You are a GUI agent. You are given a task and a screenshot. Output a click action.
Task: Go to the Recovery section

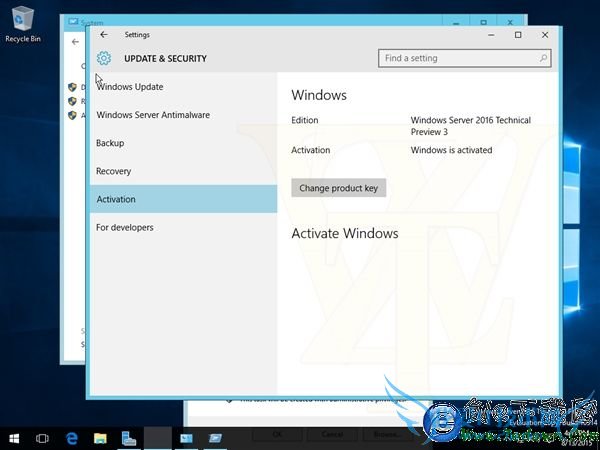coord(183,171)
